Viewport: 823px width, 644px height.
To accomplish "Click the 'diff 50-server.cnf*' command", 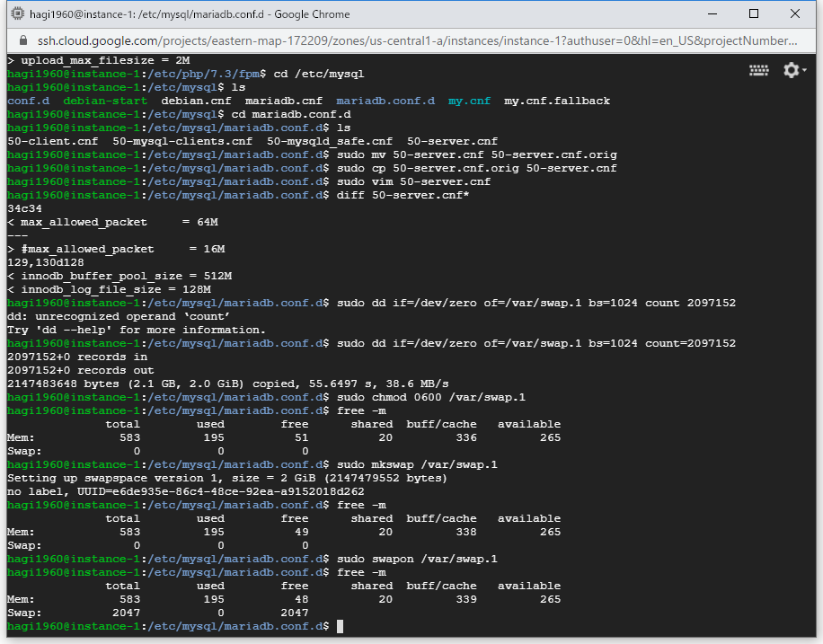I will point(403,195).
